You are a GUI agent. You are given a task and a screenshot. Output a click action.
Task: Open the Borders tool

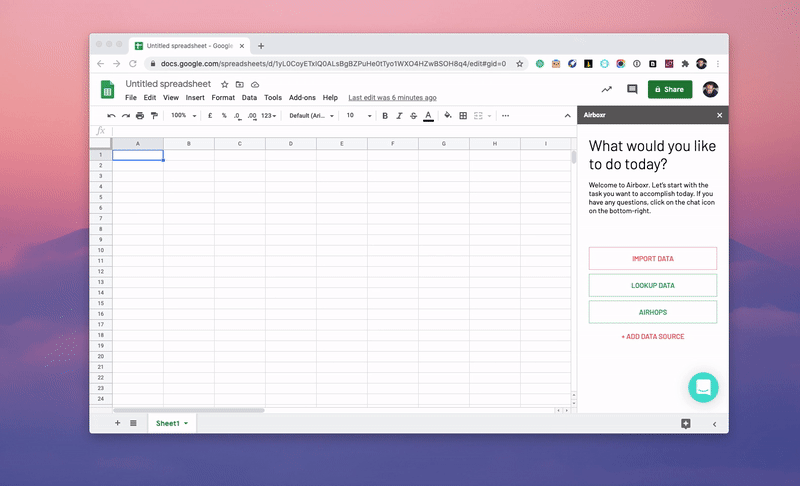coord(463,116)
